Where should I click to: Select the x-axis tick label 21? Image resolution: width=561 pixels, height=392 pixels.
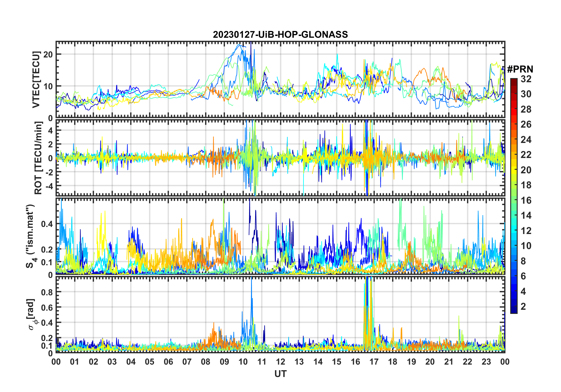449,362
